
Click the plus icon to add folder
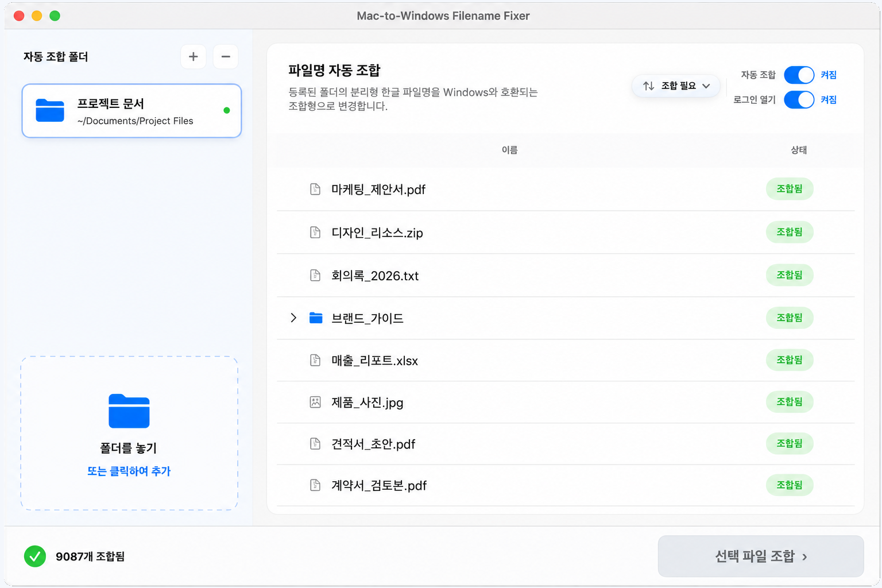[x=194, y=57]
